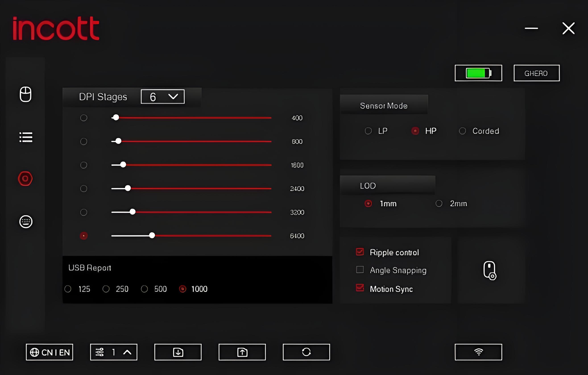Image resolution: width=588 pixels, height=375 pixels.
Task: Click the keyboard/shortcut panel icon
Action: tap(25, 221)
